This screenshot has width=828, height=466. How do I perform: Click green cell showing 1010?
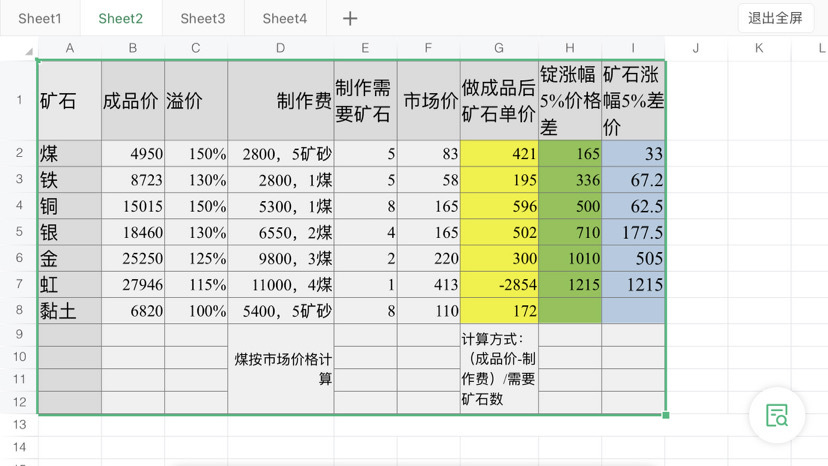(x=570, y=258)
